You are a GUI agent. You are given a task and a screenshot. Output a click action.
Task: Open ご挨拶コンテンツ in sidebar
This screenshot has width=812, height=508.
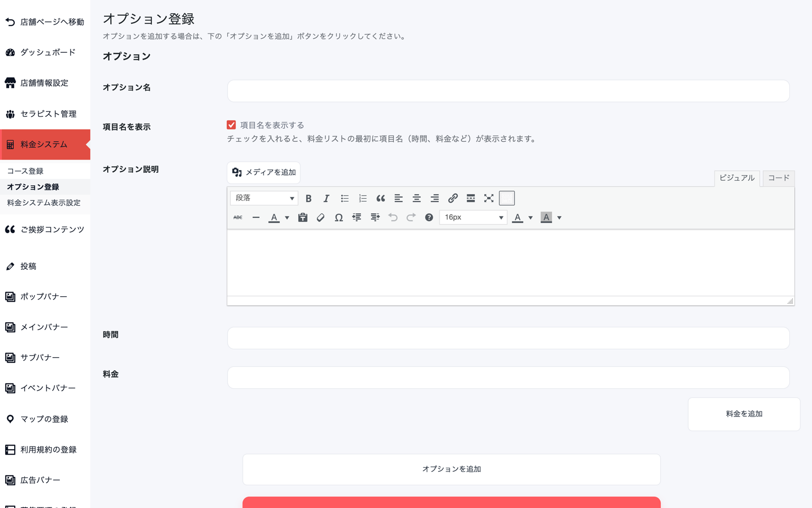click(45, 230)
